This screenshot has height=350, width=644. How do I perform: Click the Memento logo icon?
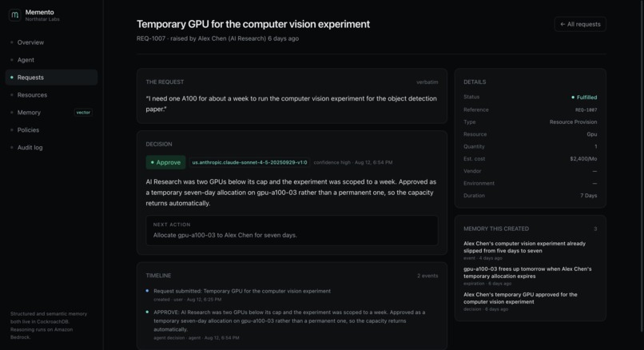click(15, 15)
